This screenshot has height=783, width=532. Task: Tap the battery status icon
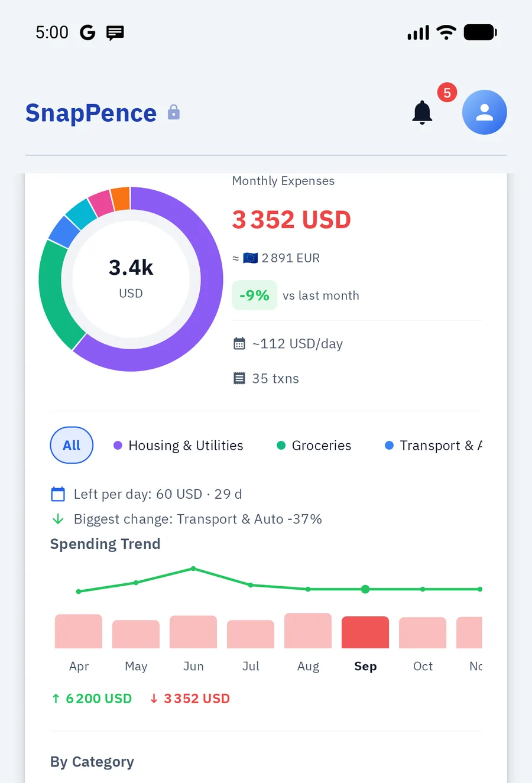pyautogui.click(x=481, y=33)
